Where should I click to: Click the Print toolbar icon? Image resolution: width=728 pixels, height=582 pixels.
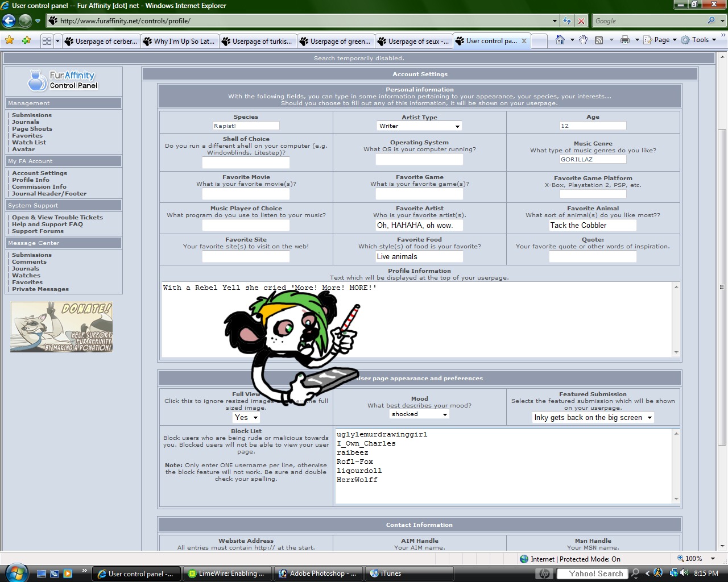pyautogui.click(x=624, y=40)
